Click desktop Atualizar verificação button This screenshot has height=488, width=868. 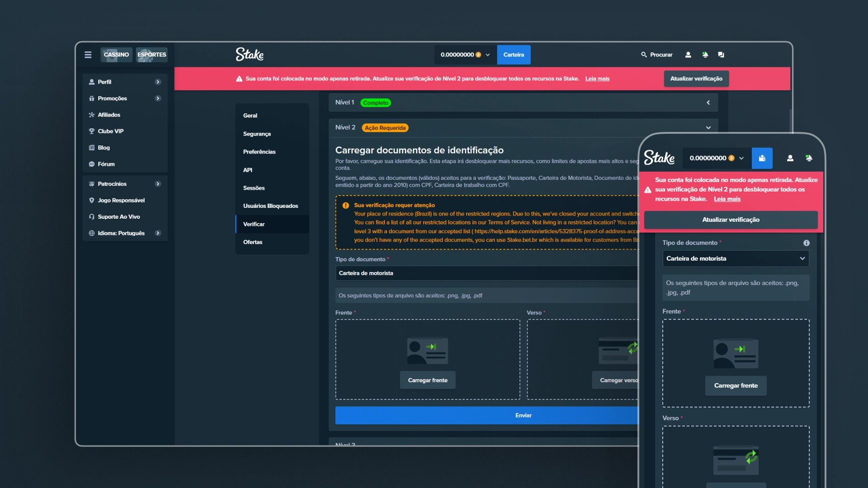pyautogui.click(x=696, y=79)
